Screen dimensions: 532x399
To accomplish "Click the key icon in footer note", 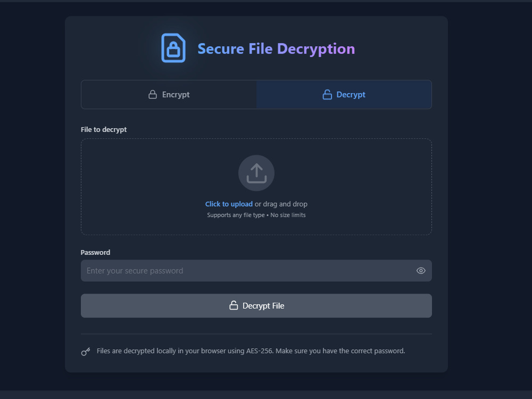I will click(x=86, y=352).
